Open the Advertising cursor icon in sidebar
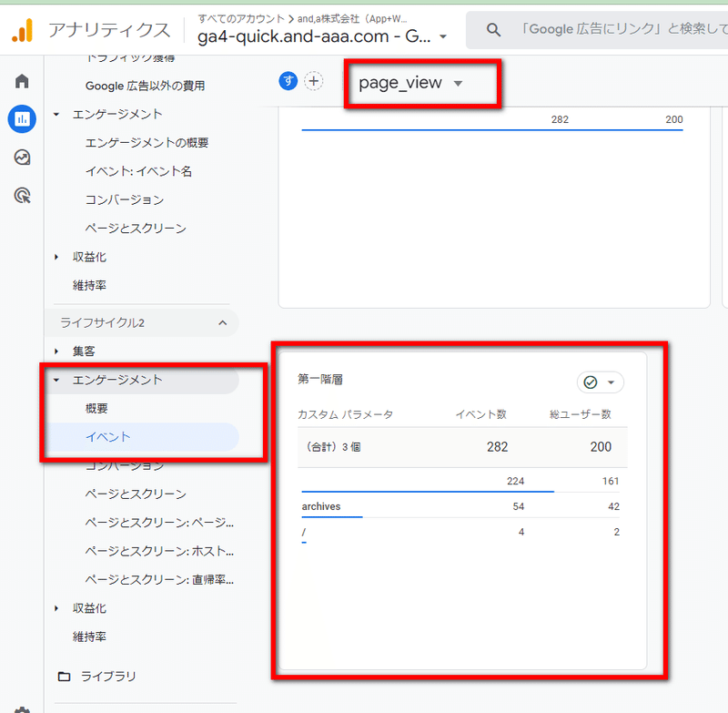 22,196
